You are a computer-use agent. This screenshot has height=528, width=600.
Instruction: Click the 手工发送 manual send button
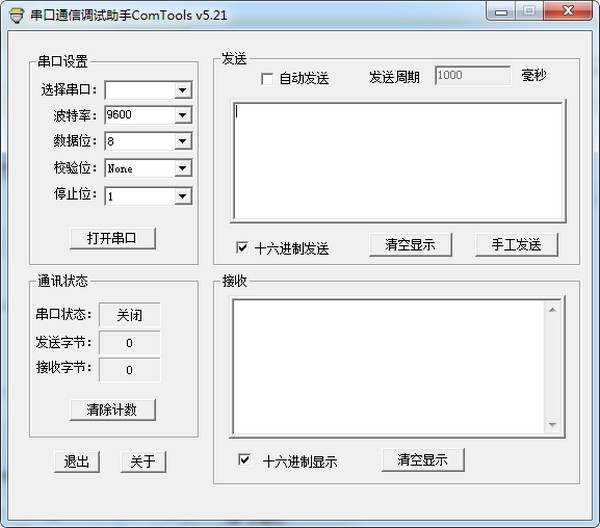[x=517, y=245]
